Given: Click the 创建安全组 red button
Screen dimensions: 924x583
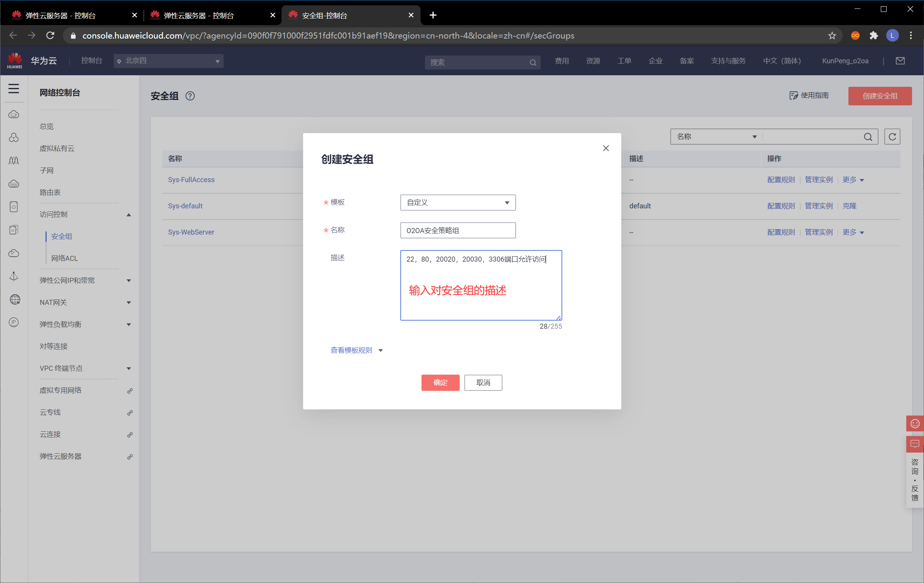Looking at the screenshot, I should click(x=880, y=96).
